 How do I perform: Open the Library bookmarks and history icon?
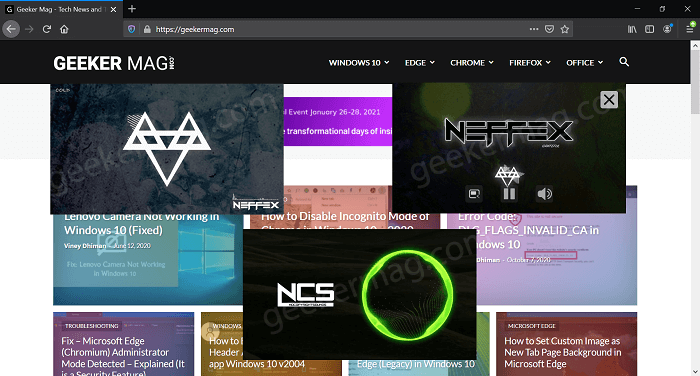(x=632, y=29)
